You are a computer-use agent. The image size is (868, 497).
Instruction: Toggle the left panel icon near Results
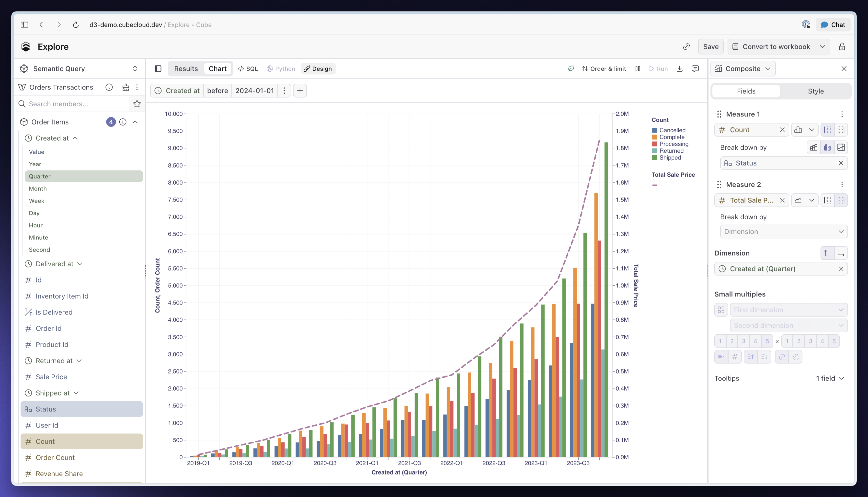point(158,69)
